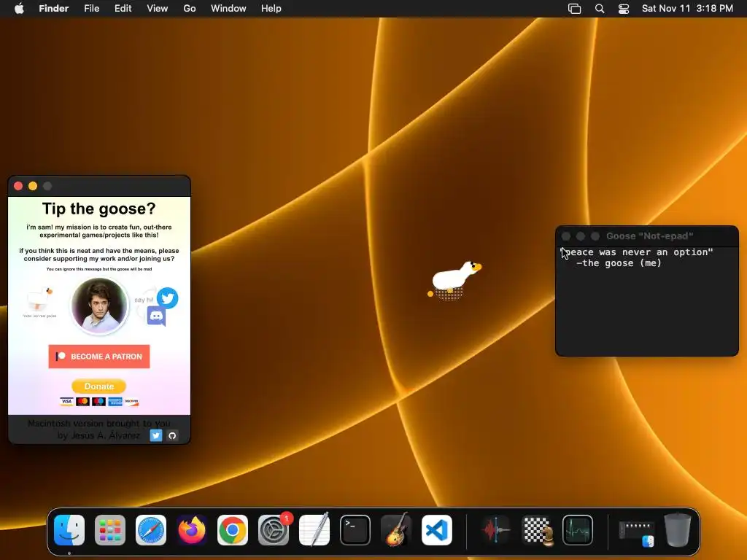Open the Finder menu
Screen dimensions: 747x560
point(54,9)
